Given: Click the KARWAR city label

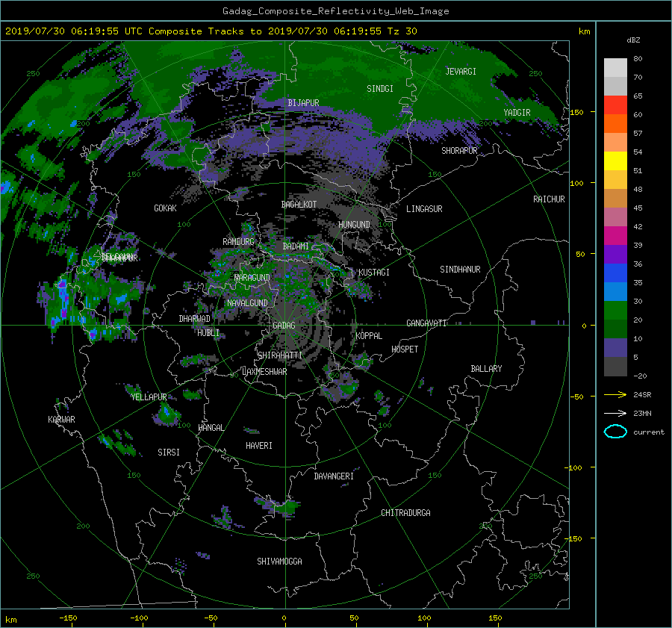Looking at the screenshot, I should [61, 420].
